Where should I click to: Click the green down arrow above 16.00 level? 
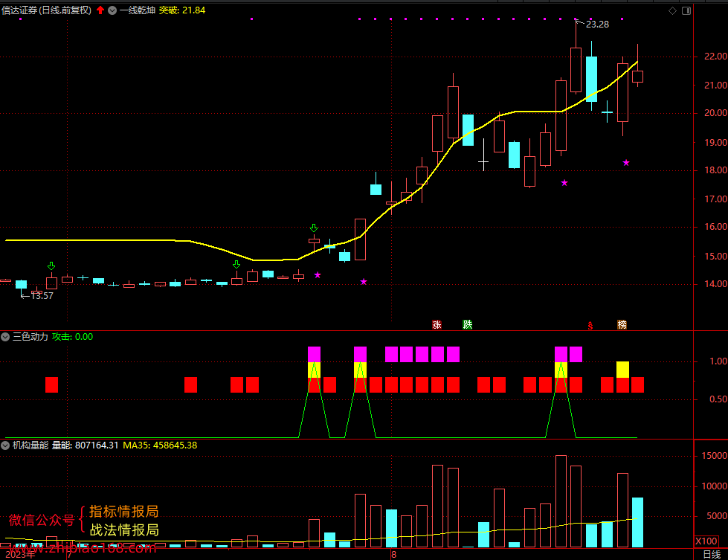tap(314, 228)
